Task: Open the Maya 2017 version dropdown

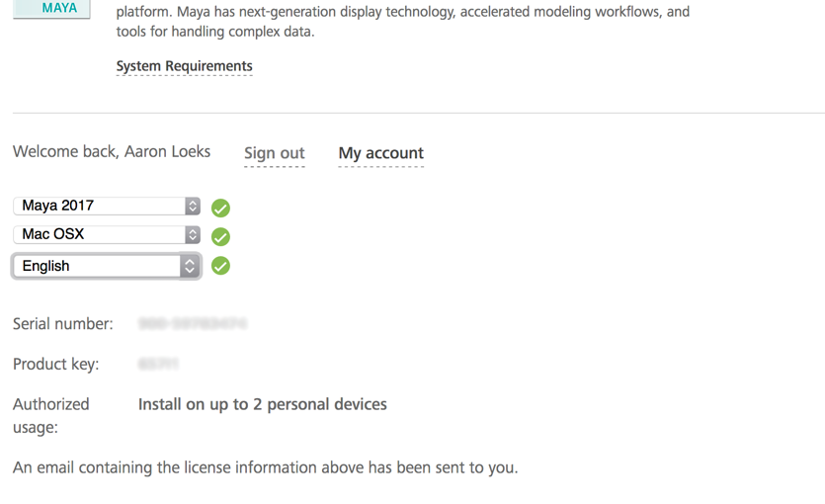Action: (107, 206)
